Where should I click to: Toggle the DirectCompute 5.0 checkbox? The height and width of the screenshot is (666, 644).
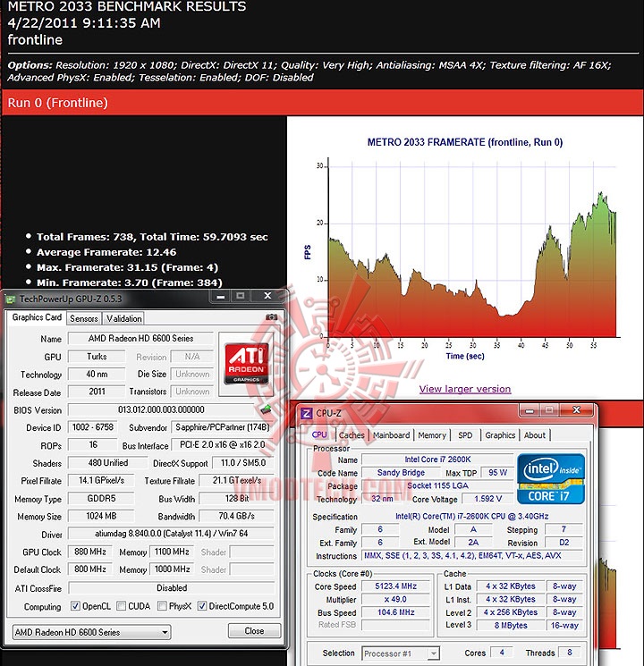pyautogui.click(x=202, y=606)
